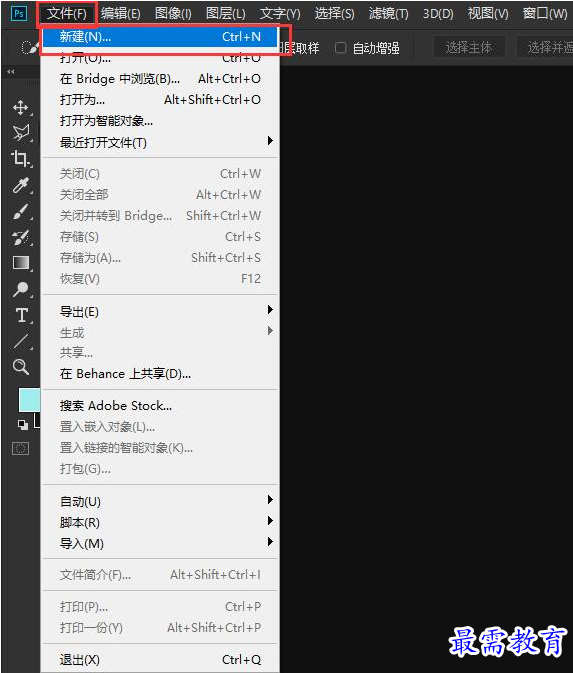Select the Gradient tool
Image resolution: width=573 pixels, height=673 pixels.
21,262
